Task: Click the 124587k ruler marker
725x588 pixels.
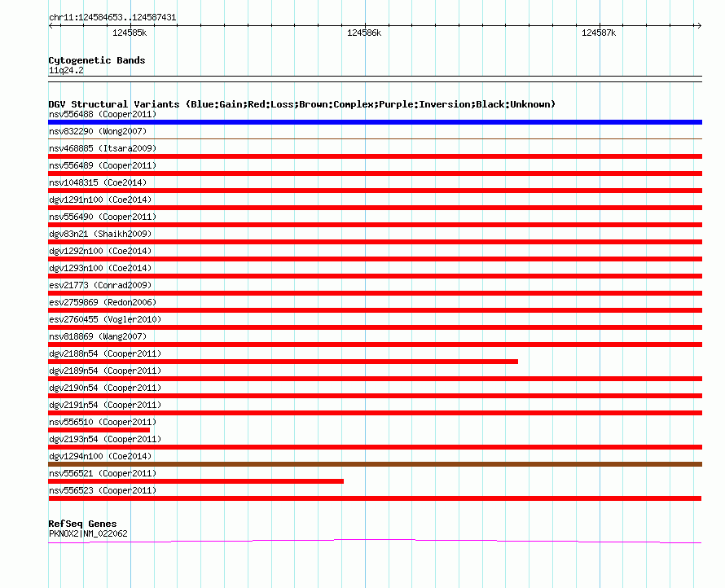Action: pos(599,33)
